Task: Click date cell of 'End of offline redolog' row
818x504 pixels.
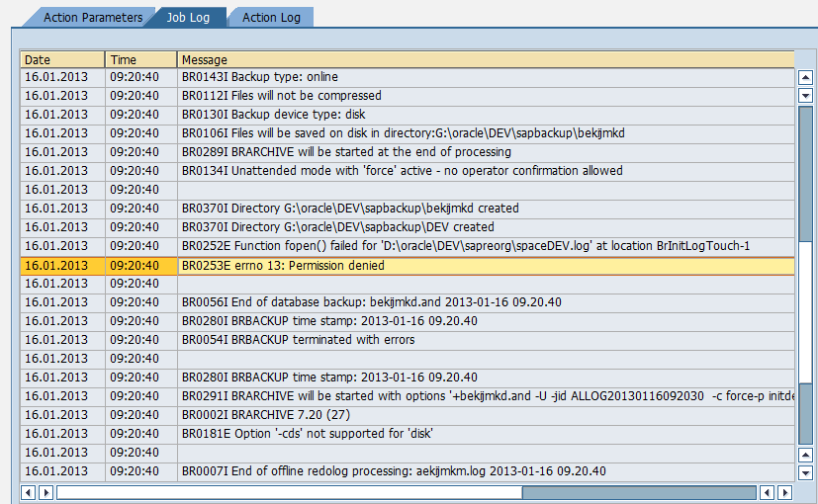Action: (62, 471)
